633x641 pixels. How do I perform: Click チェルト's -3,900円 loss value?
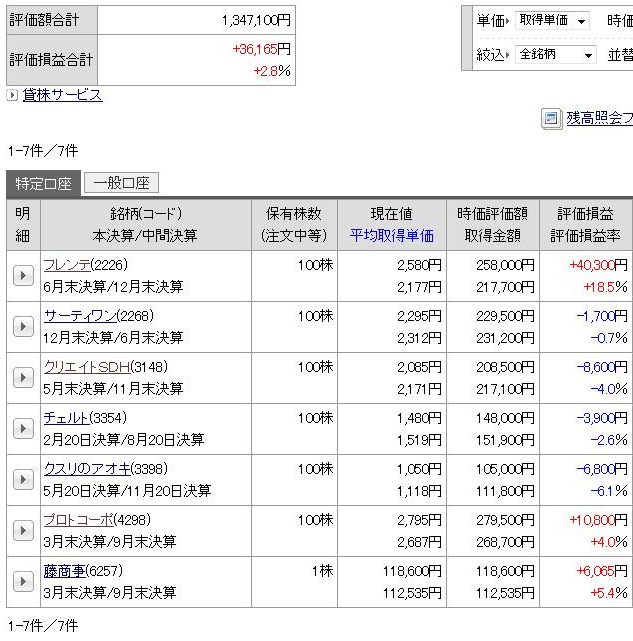click(602, 418)
